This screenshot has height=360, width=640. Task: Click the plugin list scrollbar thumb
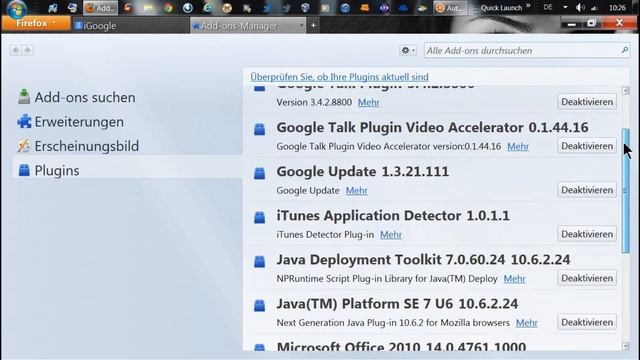[x=626, y=191]
